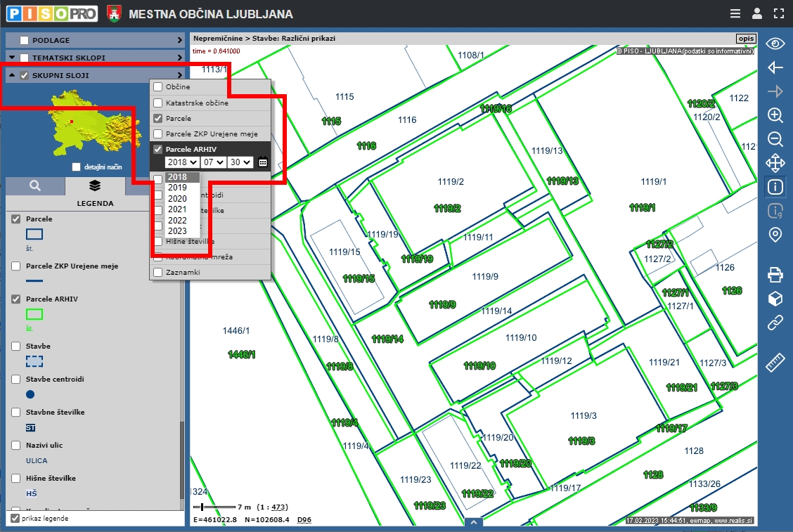The width and height of the screenshot is (793, 532).
Task: Open the print map tool
Action: click(x=775, y=275)
